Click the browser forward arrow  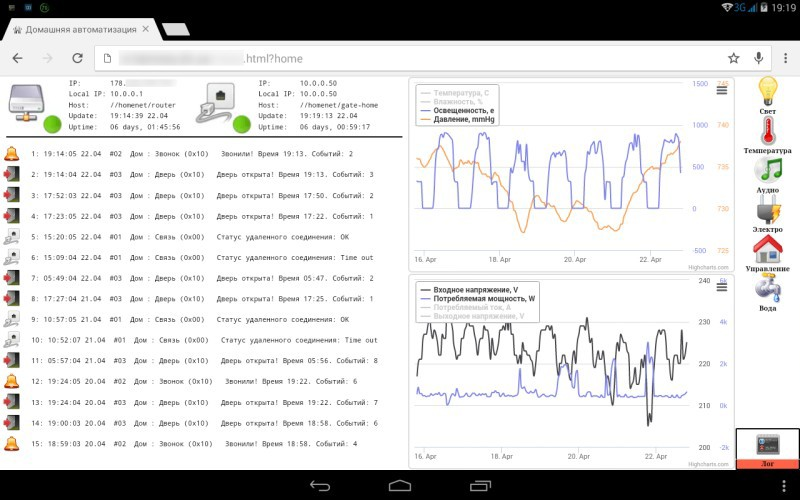point(47,58)
